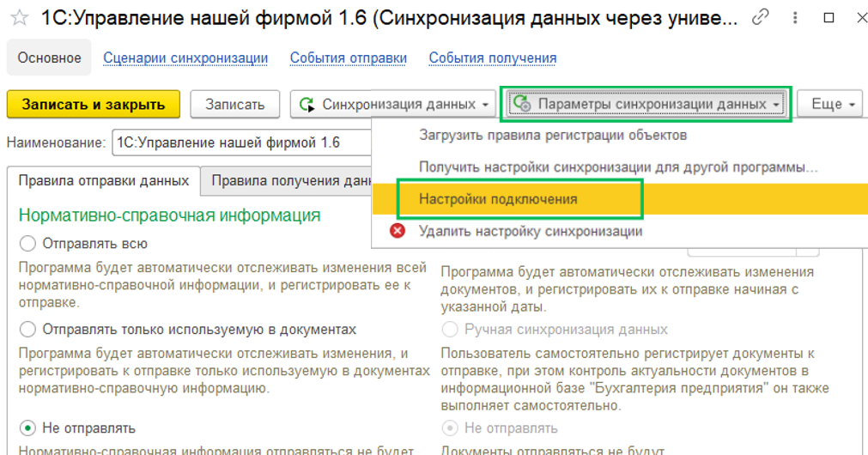Viewport: 868px width, 455px height.
Task: Open События получения link
Action: [x=493, y=58]
